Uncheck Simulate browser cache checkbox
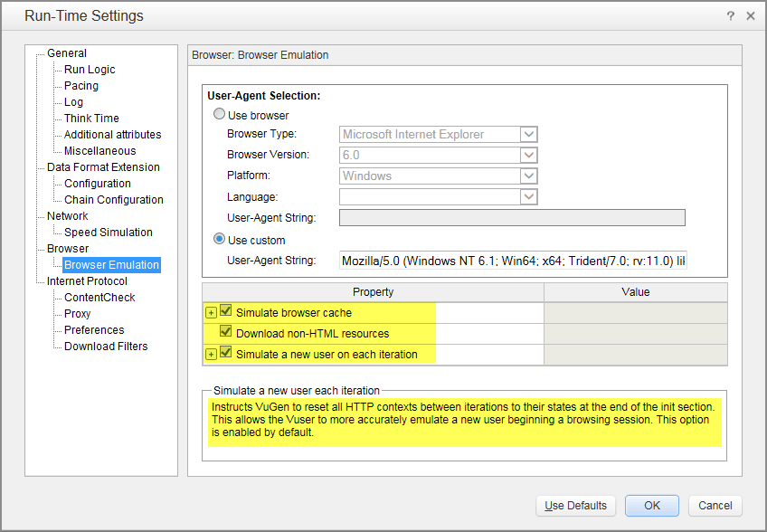The height and width of the screenshot is (532, 767). coord(226,312)
